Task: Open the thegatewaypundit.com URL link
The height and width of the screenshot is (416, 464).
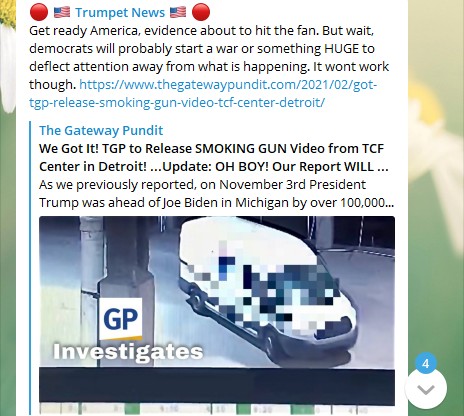Action: click(x=228, y=85)
